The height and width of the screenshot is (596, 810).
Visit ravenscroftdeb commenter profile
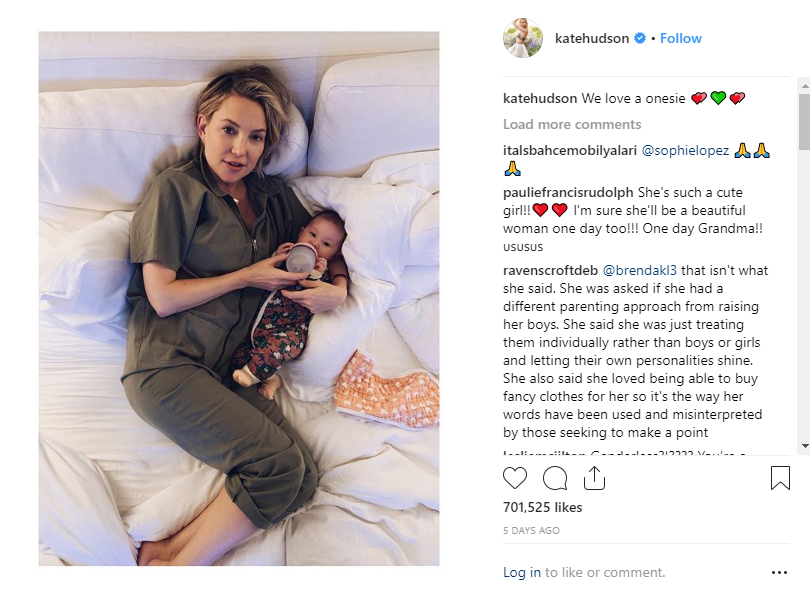pyautogui.click(x=550, y=271)
